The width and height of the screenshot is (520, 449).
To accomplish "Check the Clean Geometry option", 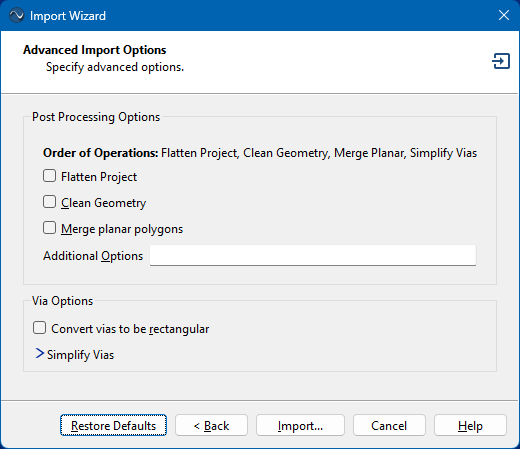I will tap(49, 202).
